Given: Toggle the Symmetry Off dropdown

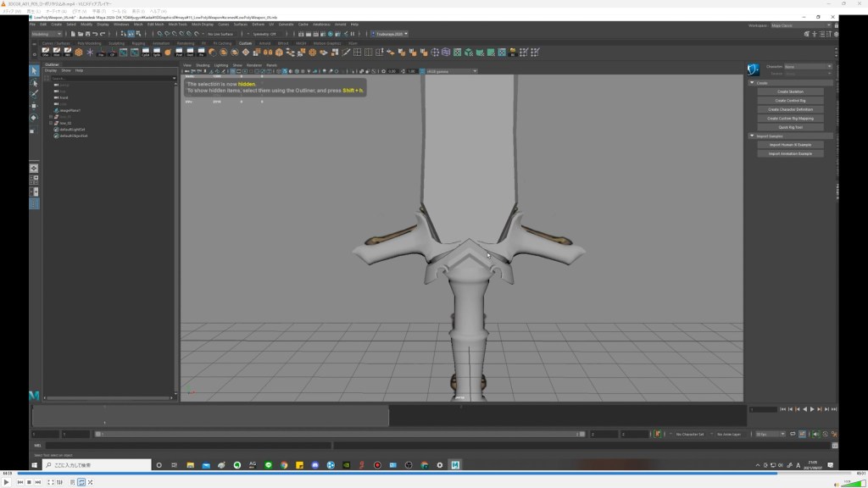Looking at the screenshot, I should (x=266, y=34).
